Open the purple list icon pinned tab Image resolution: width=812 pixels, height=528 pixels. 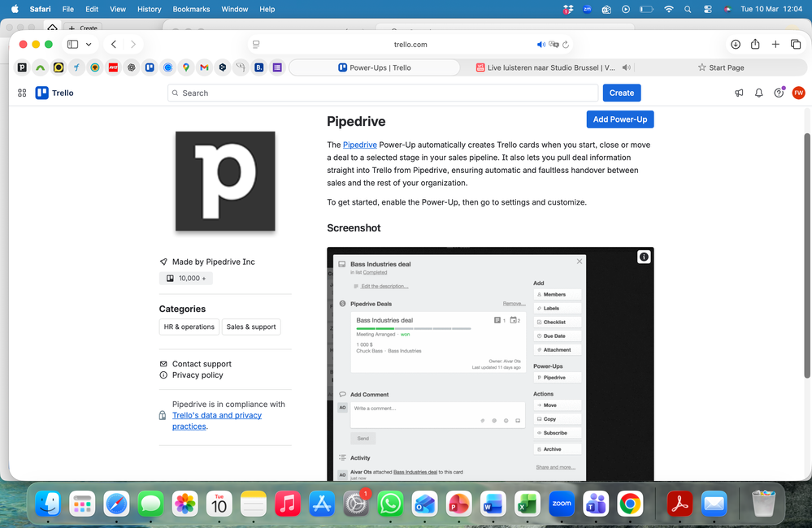(x=277, y=67)
